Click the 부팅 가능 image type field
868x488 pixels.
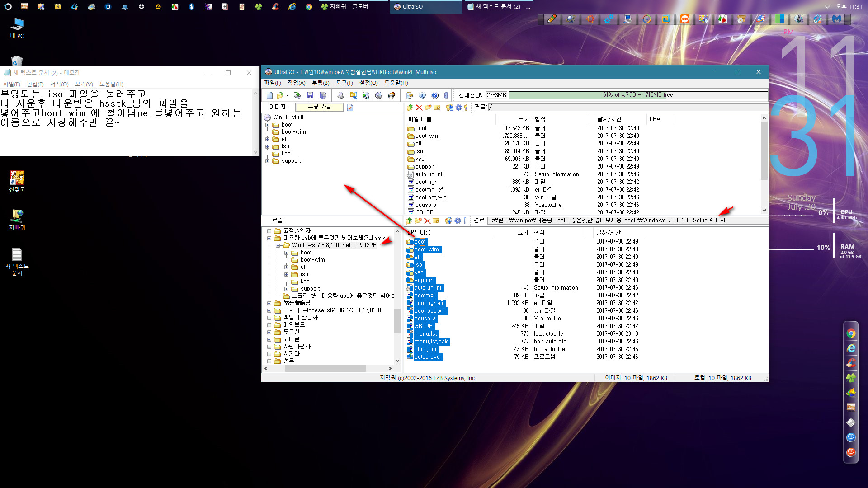pyautogui.click(x=319, y=107)
